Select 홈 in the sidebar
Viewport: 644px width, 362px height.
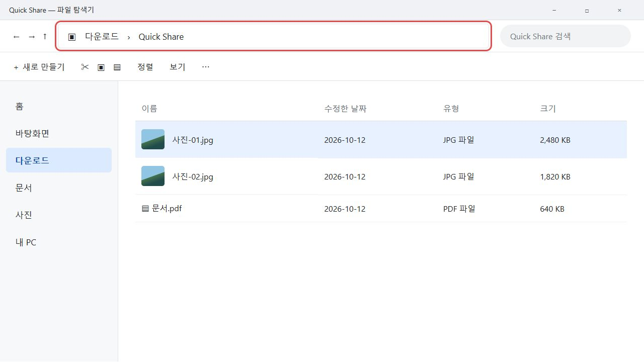pos(59,106)
